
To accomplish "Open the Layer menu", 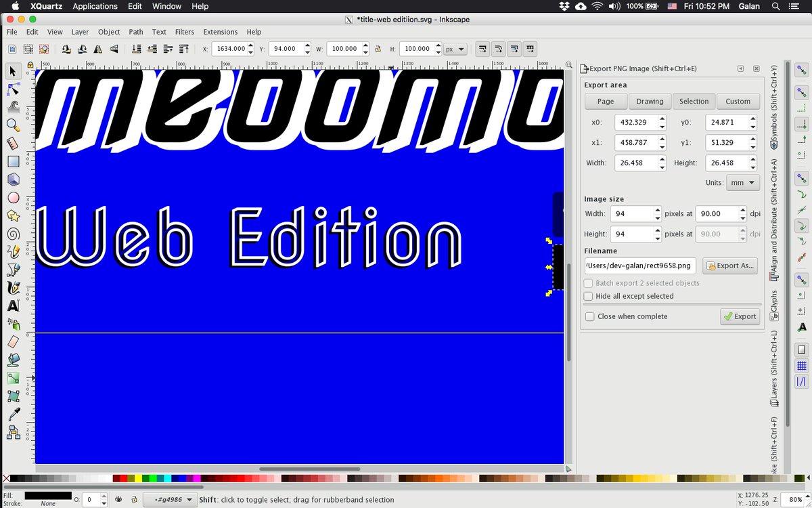I will point(80,32).
